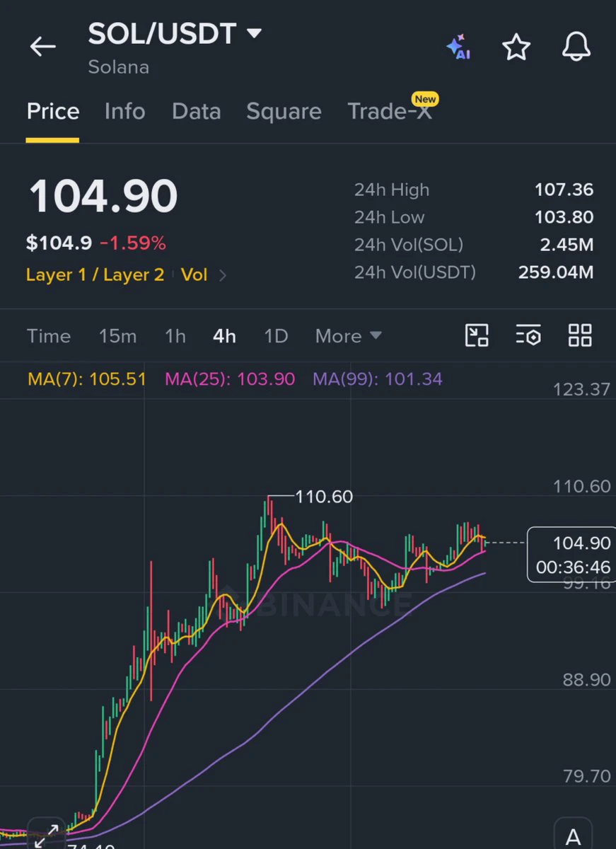Tap the MA(25): 103.90 indicator label
The image size is (616, 849).
point(230,379)
